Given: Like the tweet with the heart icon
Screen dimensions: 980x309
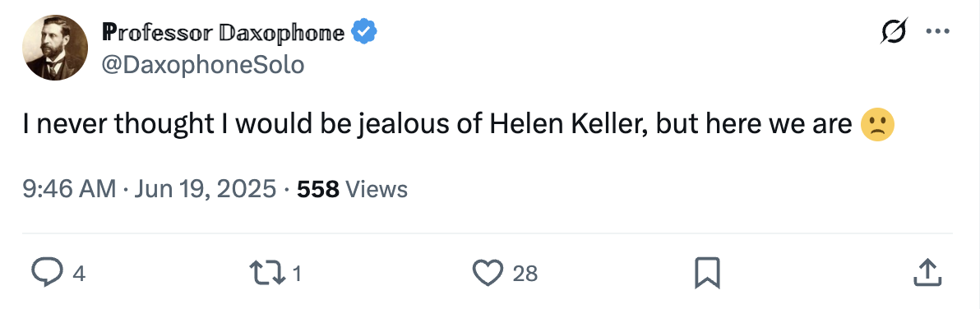Looking at the screenshot, I should point(488,273).
